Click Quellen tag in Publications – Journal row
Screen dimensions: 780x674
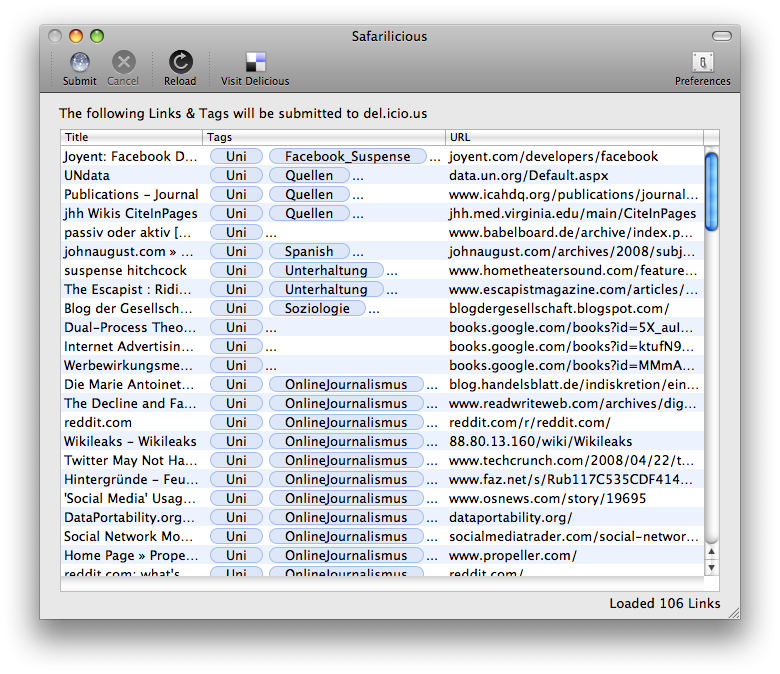pyautogui.click(x=309, y=194)
